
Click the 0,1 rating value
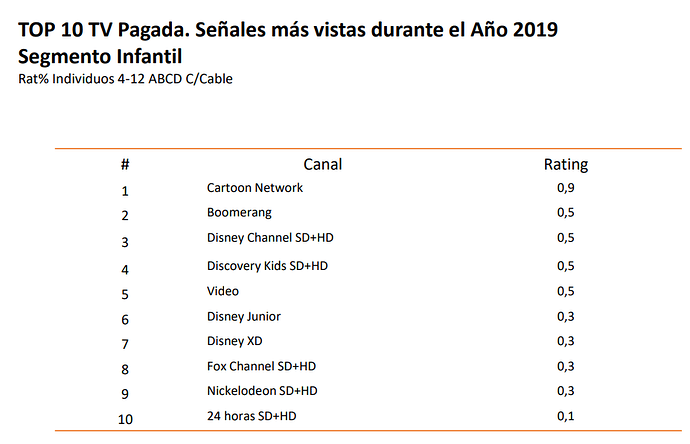pos(565,416)
